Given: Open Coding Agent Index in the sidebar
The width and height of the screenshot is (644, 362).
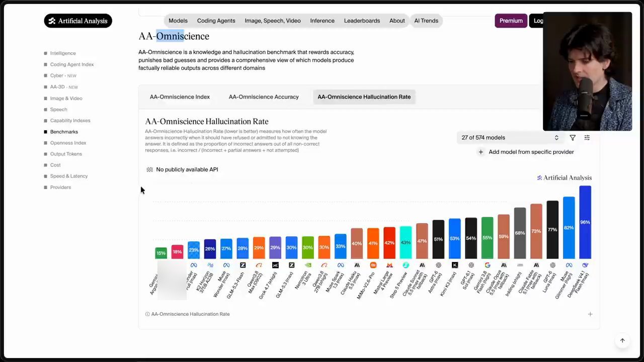Looking at the screenshot, I should pyautogui.click(x=72, y=64).
